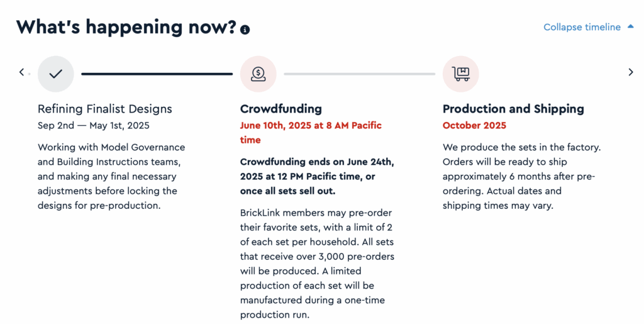Advance timeline using the right chevron
Viewport: 644px width, 324px height.
(x=631, y=72)
